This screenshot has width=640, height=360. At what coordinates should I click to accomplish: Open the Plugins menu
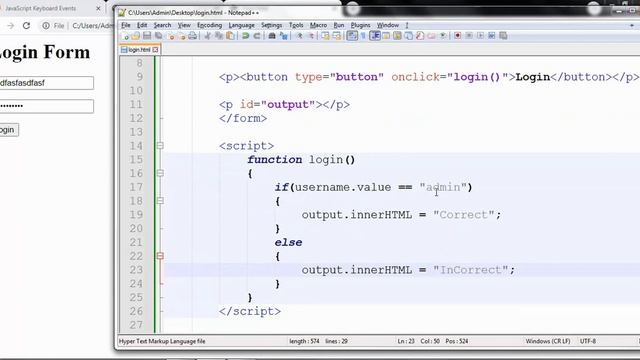click(x=360, y=25)
